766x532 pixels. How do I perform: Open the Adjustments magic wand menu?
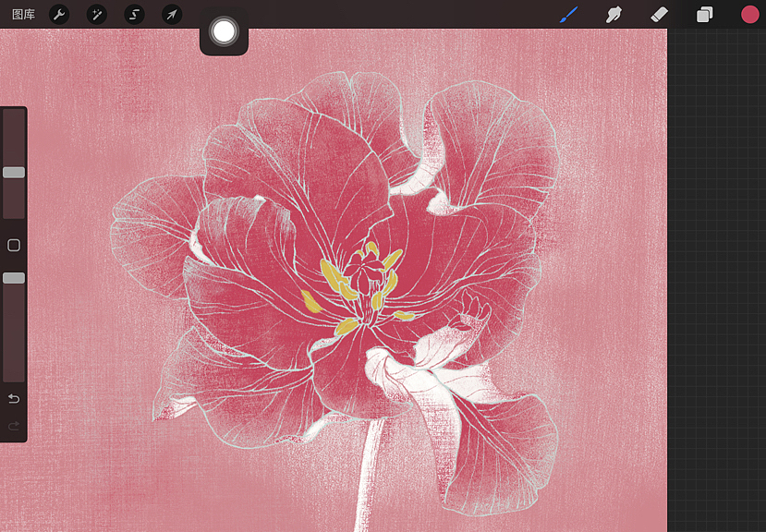point(97,15)
